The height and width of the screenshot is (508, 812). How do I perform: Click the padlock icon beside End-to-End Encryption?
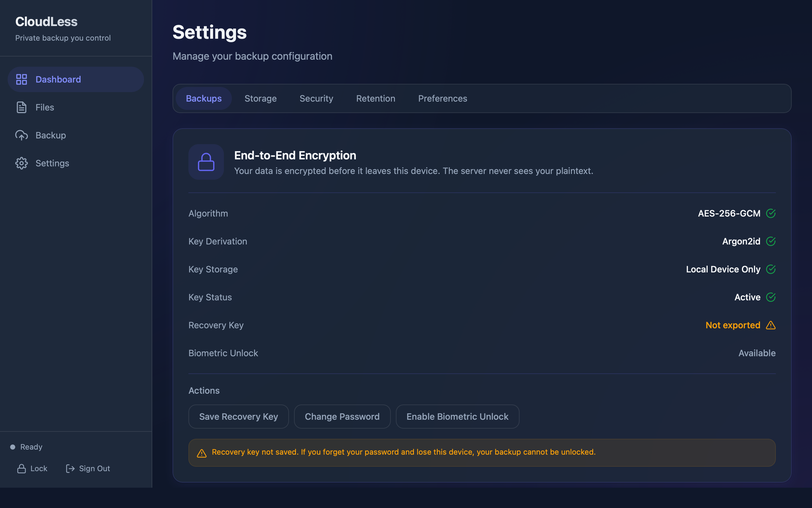(x=206, y=162)
